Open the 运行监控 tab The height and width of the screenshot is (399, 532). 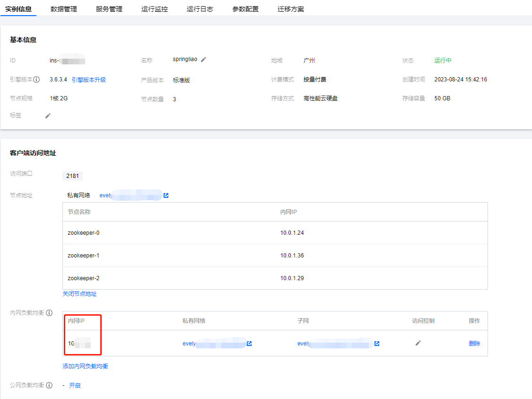pos(154,9)
